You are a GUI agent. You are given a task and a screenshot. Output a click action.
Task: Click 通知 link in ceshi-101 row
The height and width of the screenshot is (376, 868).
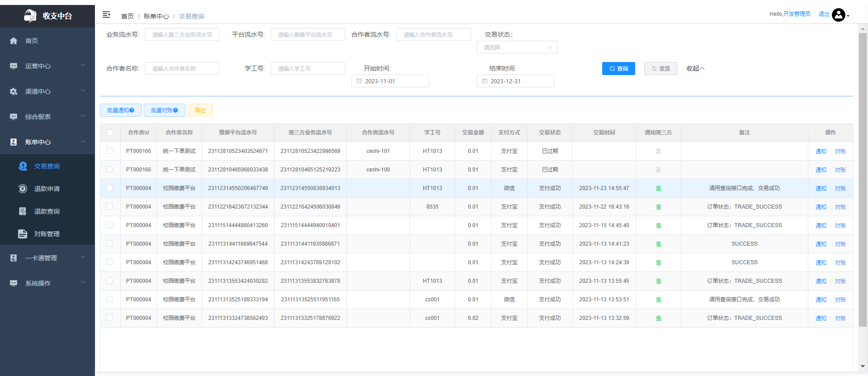tap(821, 152)
